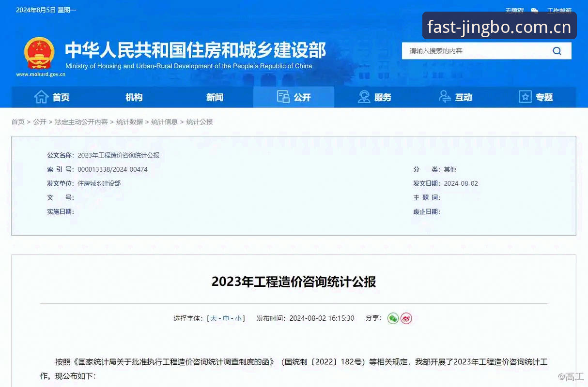Click the 公文名称 value text

(119, 155)
